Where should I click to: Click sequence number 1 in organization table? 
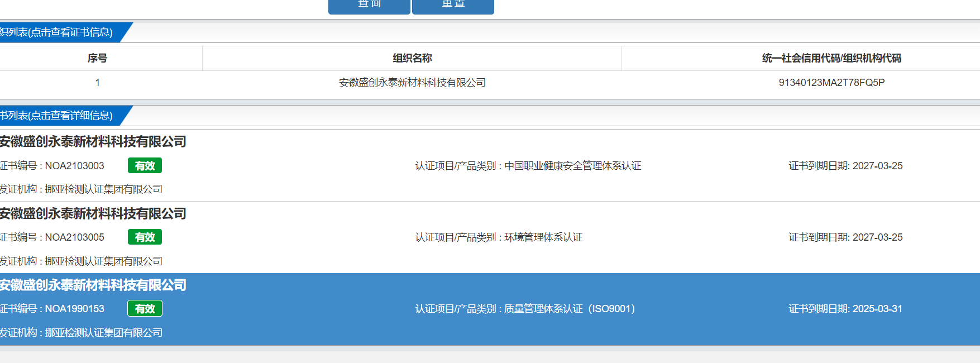[97, 83]
